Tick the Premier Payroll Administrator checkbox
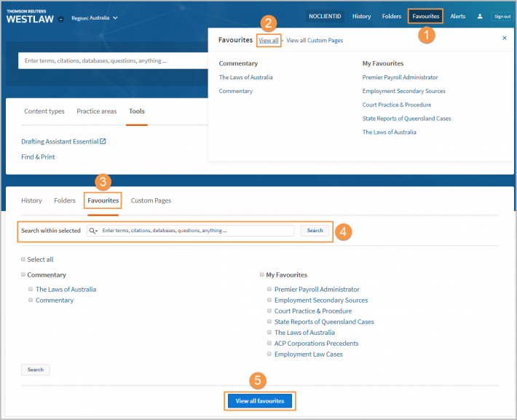The image size is (517, 420). coord(269,289)
